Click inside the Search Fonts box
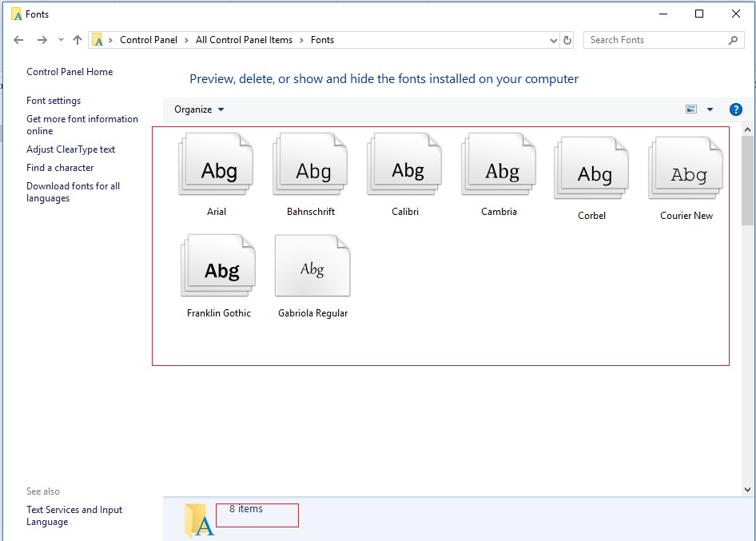This screenshot has width=756, height=541. [655, 40]
